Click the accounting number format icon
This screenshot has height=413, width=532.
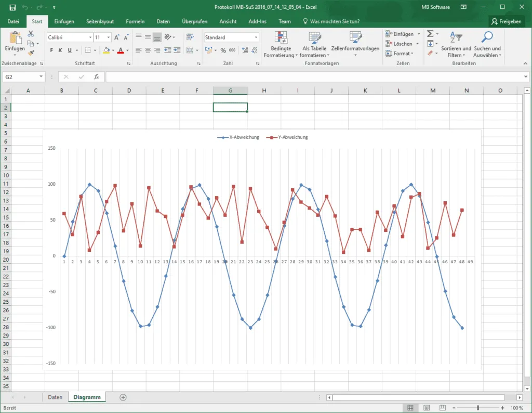pos(208,50)
